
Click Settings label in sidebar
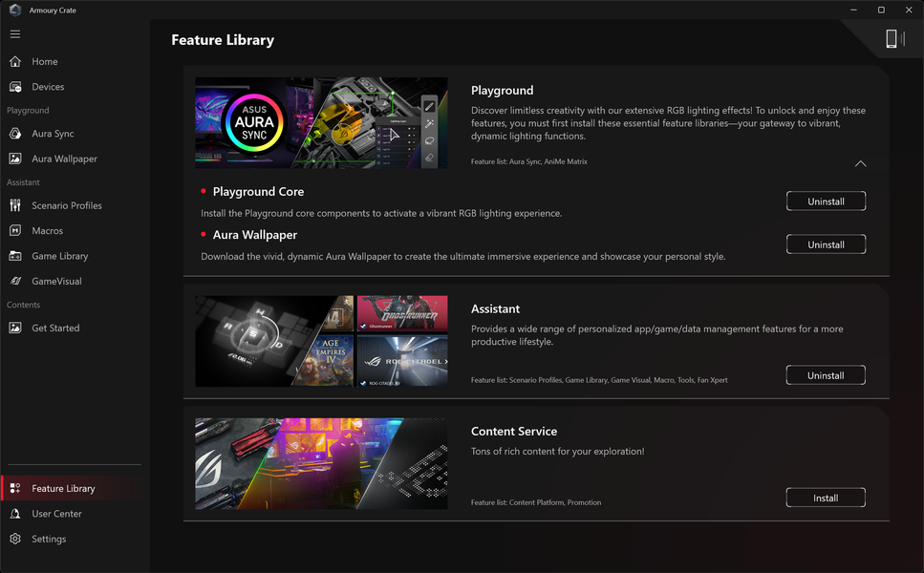[x=49, y=539]
